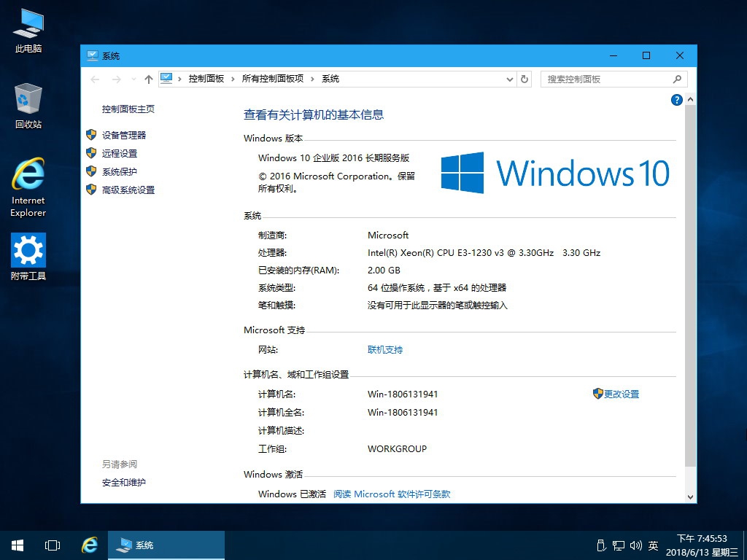Screen dimensions: 747x560
Task: Click the 查看有关计算机的基本信息 heading
Action: point(314,114)
